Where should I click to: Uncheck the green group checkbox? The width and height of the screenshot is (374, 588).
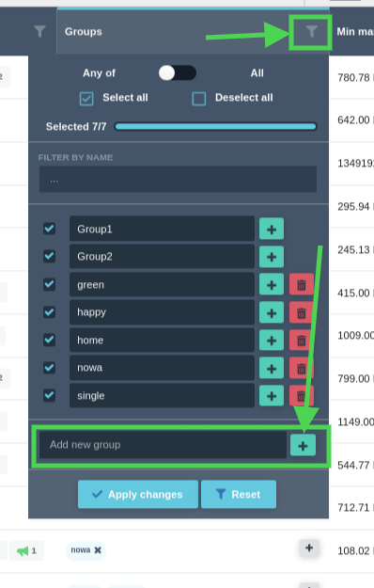50,284
